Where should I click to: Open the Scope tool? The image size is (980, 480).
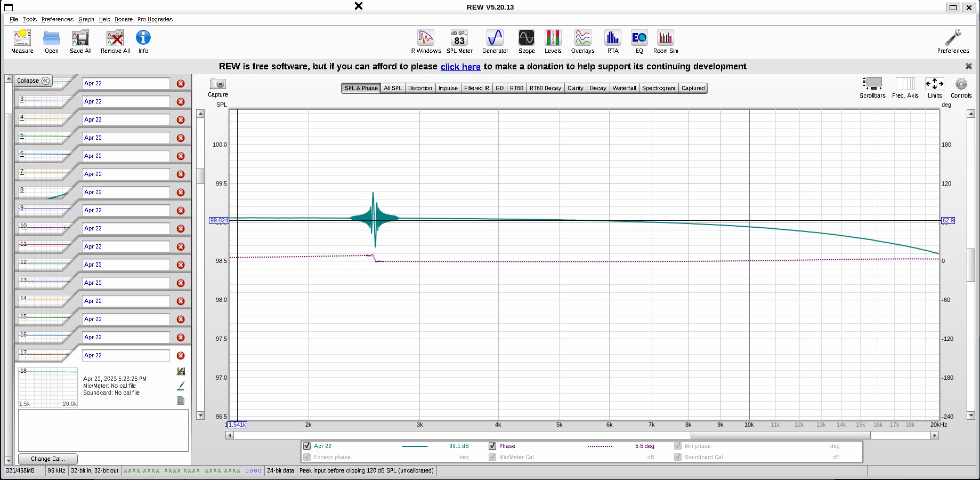[527, 42]
